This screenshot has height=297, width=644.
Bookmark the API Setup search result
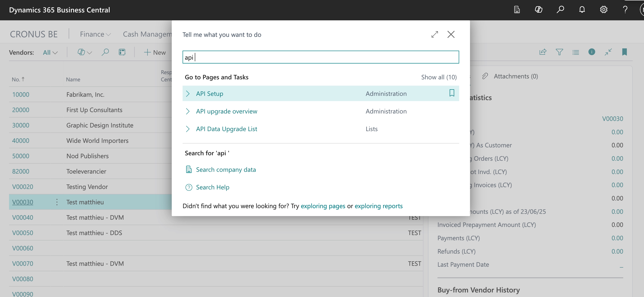point(452,93)
